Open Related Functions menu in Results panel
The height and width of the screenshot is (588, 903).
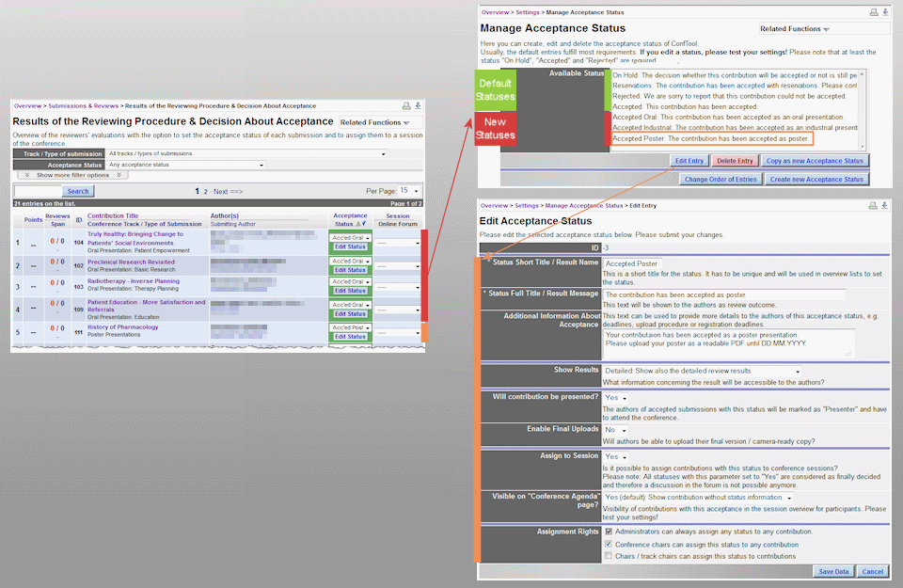coord(375,122)
